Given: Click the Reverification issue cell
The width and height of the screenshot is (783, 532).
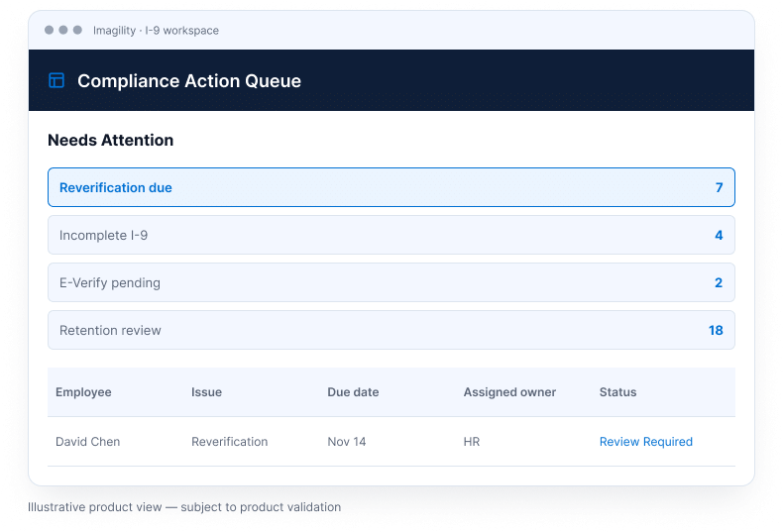Looking at the screenshot, I should pos(229,442).
